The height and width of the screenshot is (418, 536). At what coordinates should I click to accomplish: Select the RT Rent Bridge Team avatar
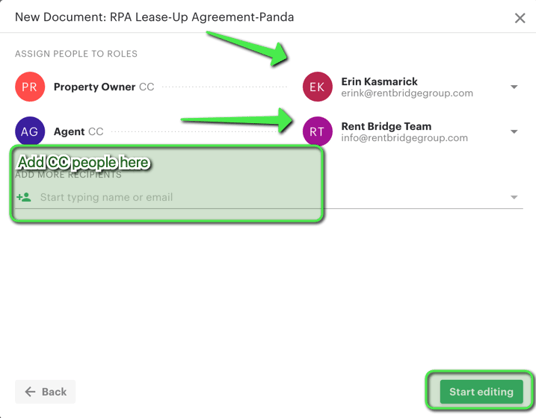[x=318, y=132]
